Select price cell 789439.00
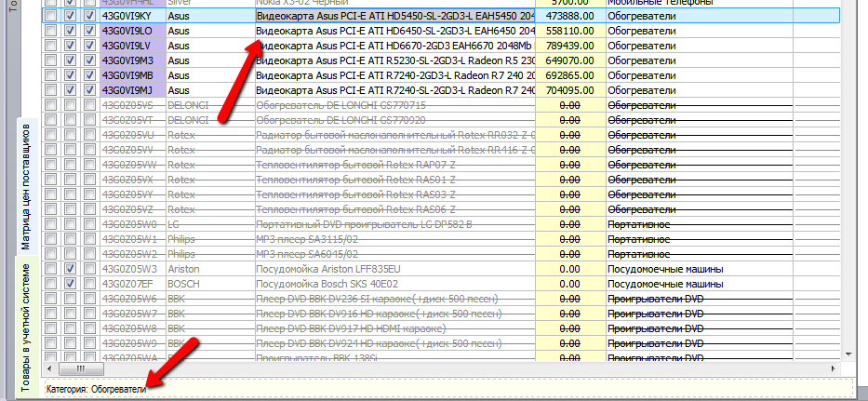868x401 pixels. (x=570, y=46)
